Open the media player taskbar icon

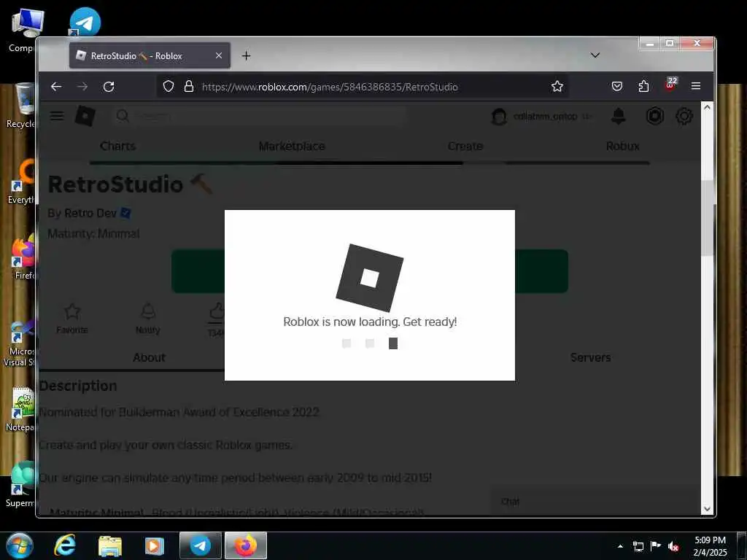[x=154, y=545]
